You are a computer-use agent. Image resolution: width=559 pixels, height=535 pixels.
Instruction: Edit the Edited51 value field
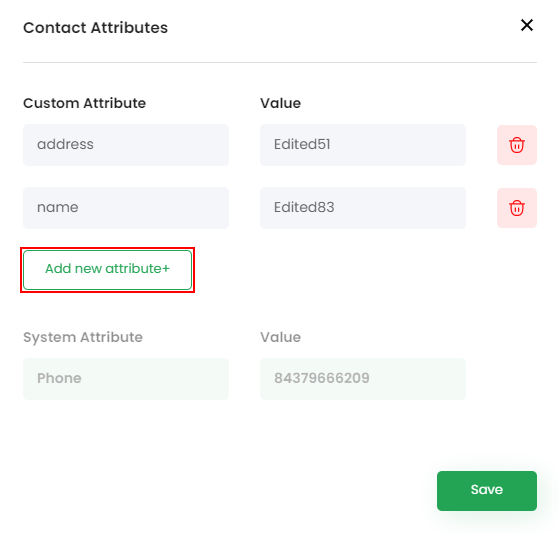363,145
